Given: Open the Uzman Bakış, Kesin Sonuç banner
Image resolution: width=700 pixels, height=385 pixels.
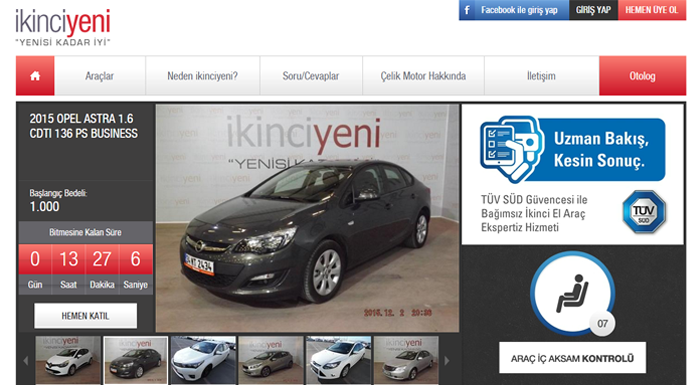Looking at the screenshot, I should [x=573, y=150].
